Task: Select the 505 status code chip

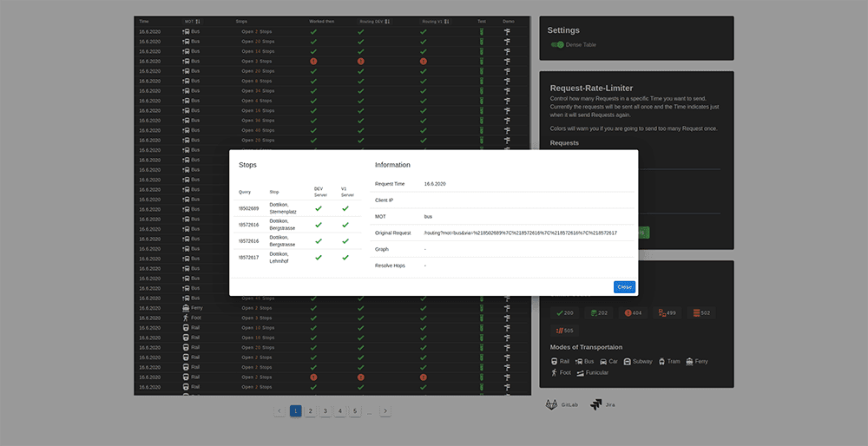Action: 563,331
